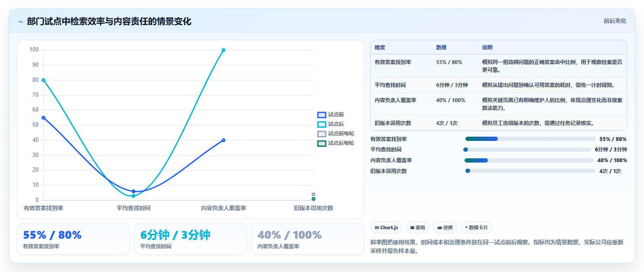Click the lightning icon beside the title
This screenshot has width=644, height=272.
pyautogui.click(x=20, y=22)
